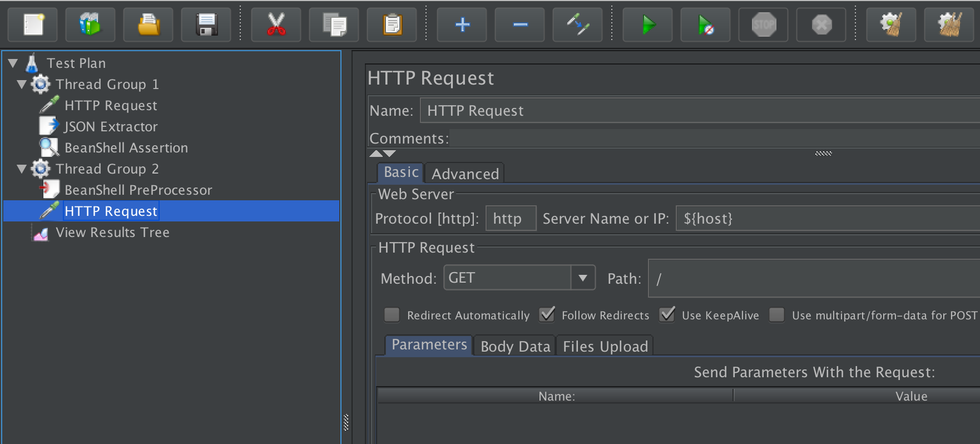Click the New test plan icon

click(33, 24)
